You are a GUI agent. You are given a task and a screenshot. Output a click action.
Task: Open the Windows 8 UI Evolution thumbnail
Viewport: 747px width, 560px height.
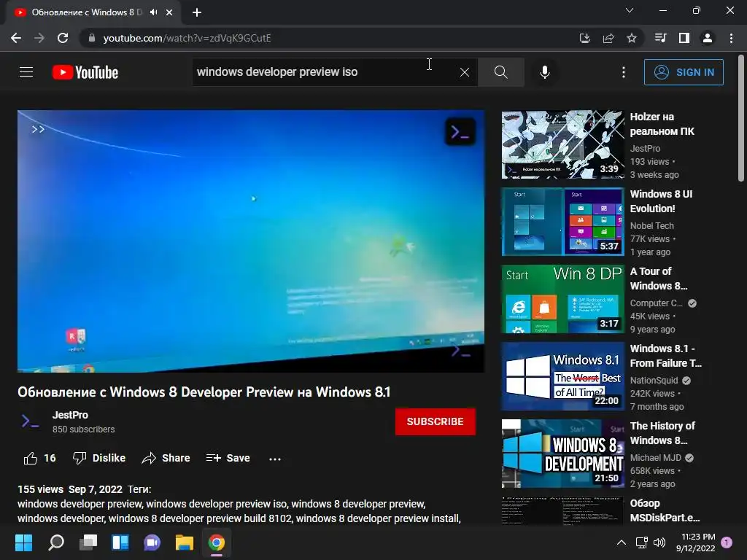pos(562,222)
